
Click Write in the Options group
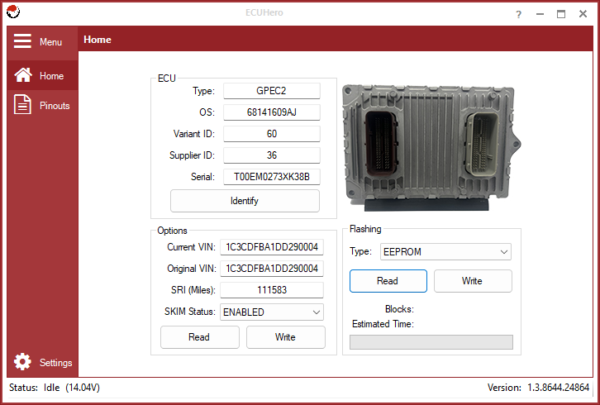coord(286,337)
